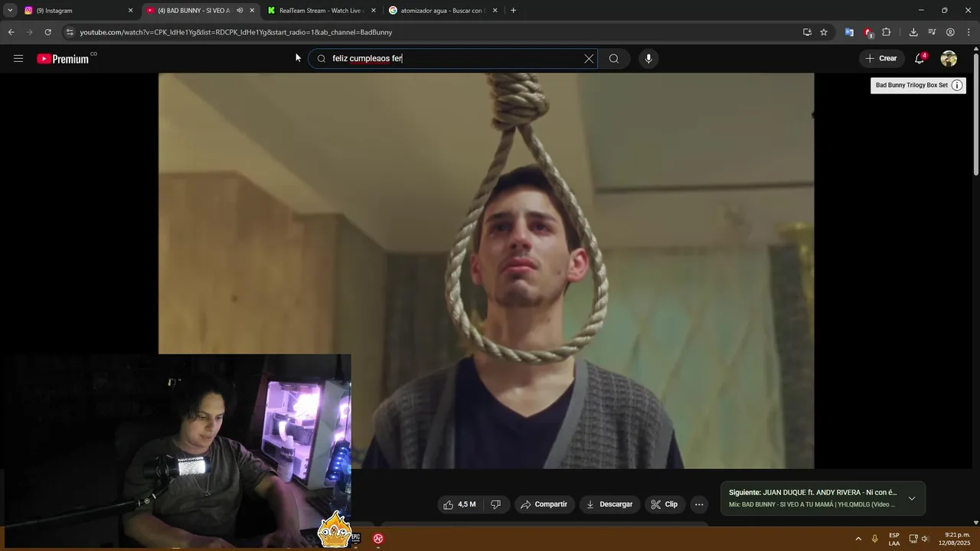Open the Google Translate extension

[849, 32]
